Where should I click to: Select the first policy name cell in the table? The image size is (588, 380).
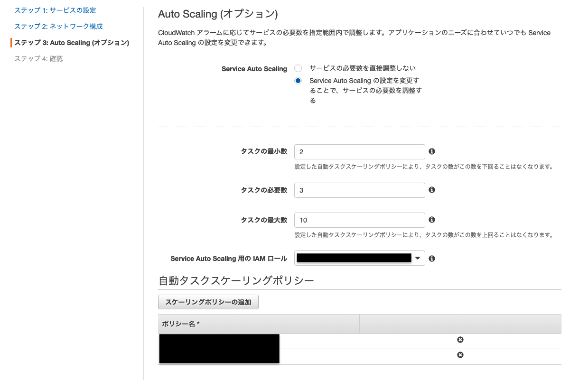click(x=219, y=340)
